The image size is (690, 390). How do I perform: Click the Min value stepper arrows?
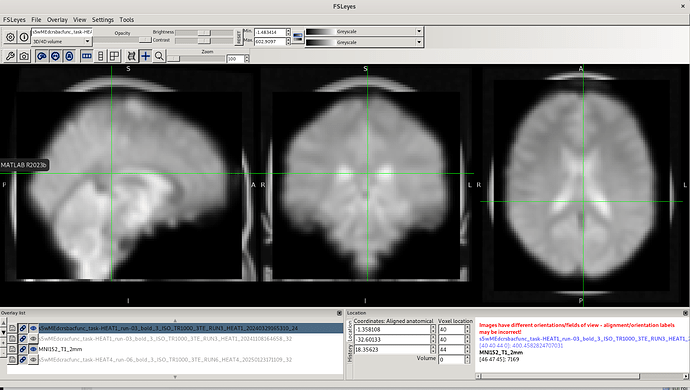coord(288,32)
